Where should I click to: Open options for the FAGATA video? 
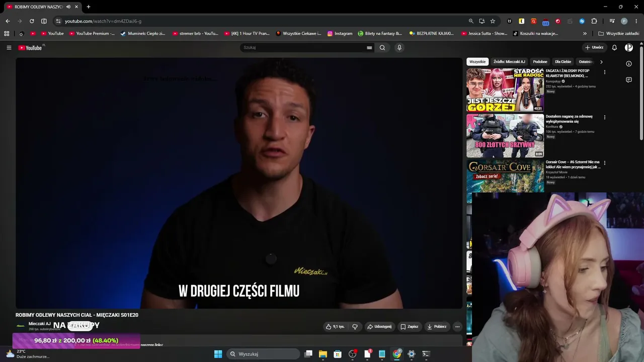click(x=605, y=72)
